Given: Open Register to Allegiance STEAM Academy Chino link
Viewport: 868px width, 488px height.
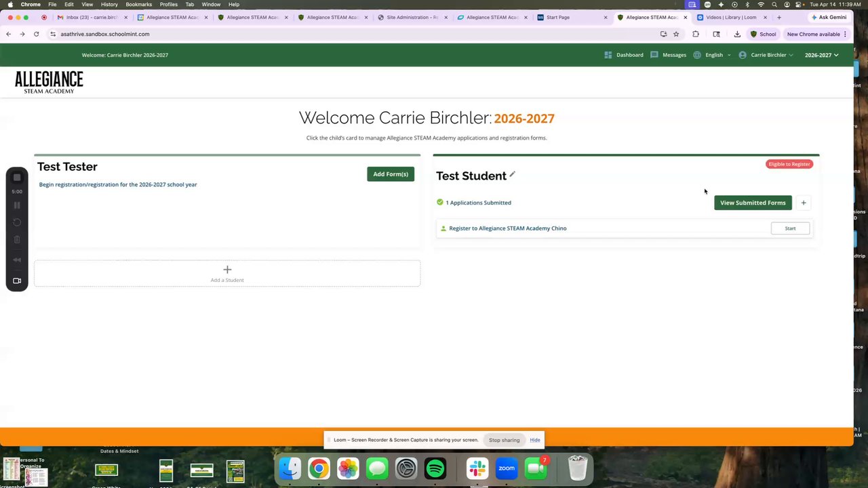Looking at the screenshot, I should click(x=508, y=228).
